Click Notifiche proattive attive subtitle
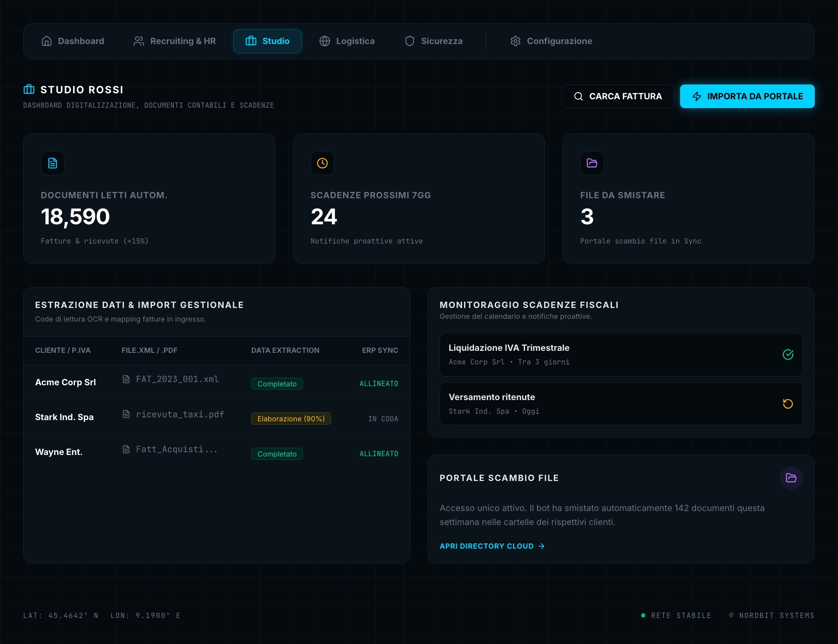 (367, 241)
